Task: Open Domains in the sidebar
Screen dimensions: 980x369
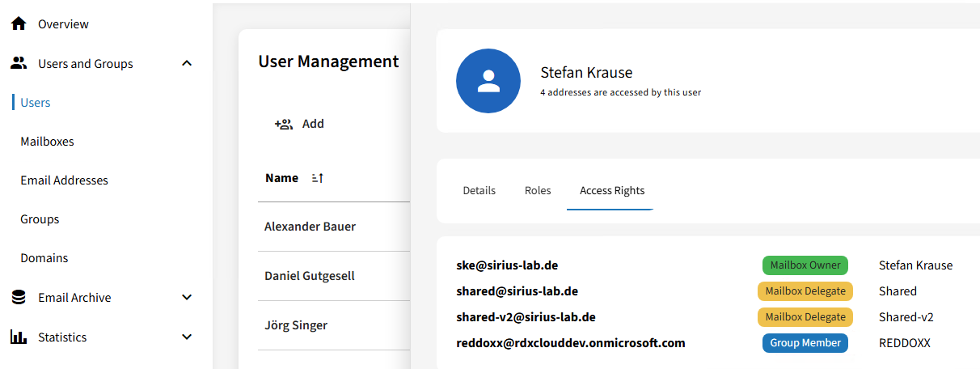Action: [44, 258]
